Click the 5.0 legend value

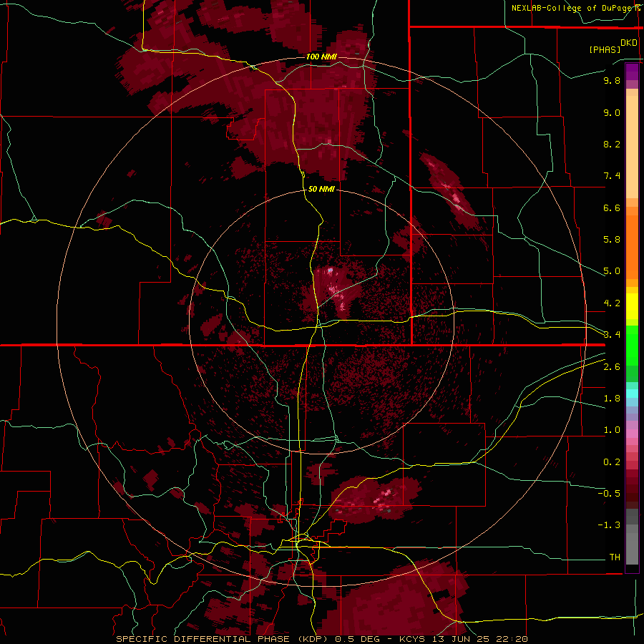[612, 271]
